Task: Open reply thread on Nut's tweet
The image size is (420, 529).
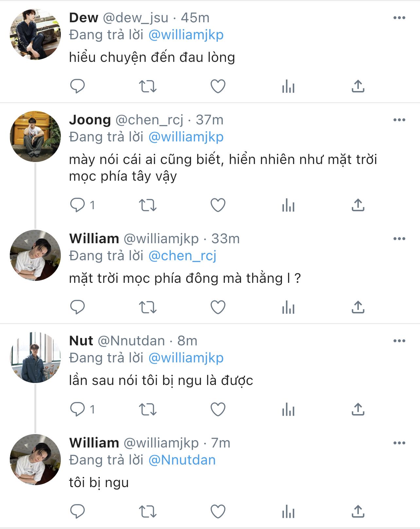Action: click(78, 410)
